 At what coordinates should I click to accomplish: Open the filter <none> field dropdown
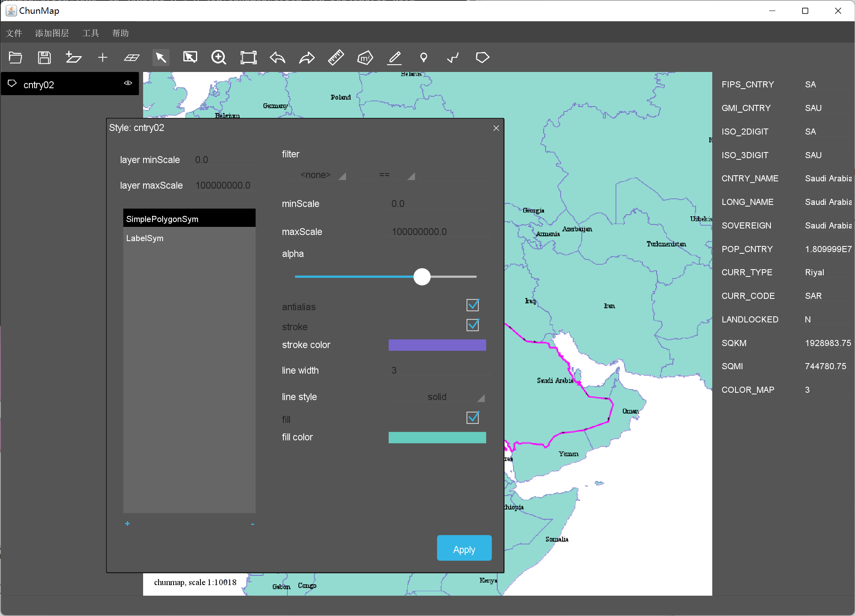(316, 175)
